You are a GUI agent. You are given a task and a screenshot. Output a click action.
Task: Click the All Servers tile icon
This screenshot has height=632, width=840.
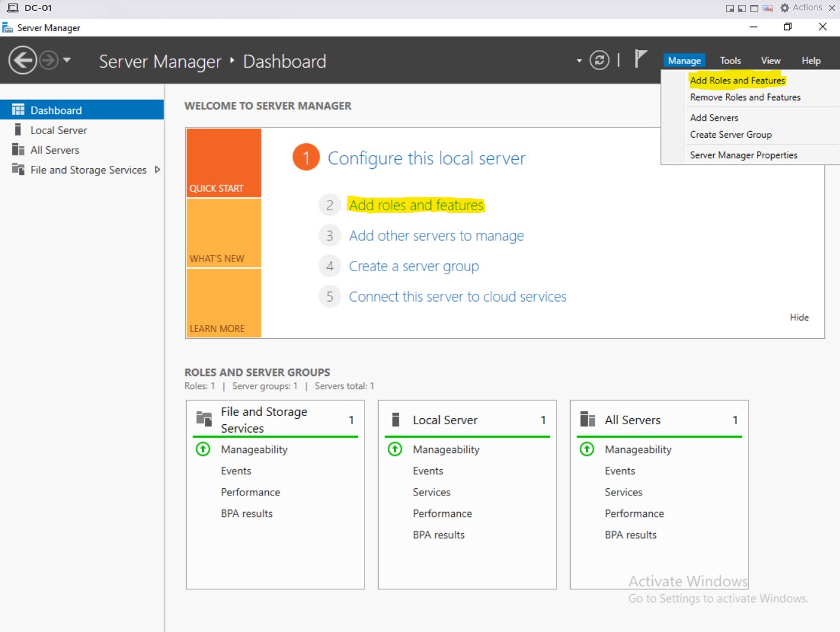(588, 419)
